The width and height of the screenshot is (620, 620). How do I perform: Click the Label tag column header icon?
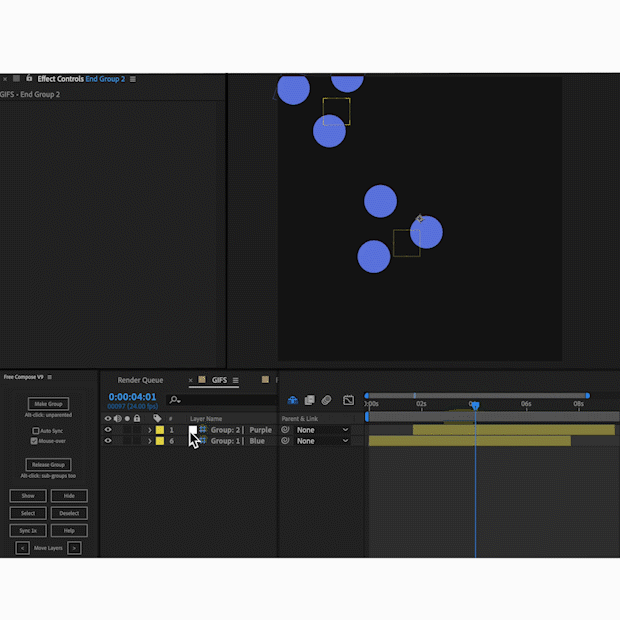coord(157,418)
